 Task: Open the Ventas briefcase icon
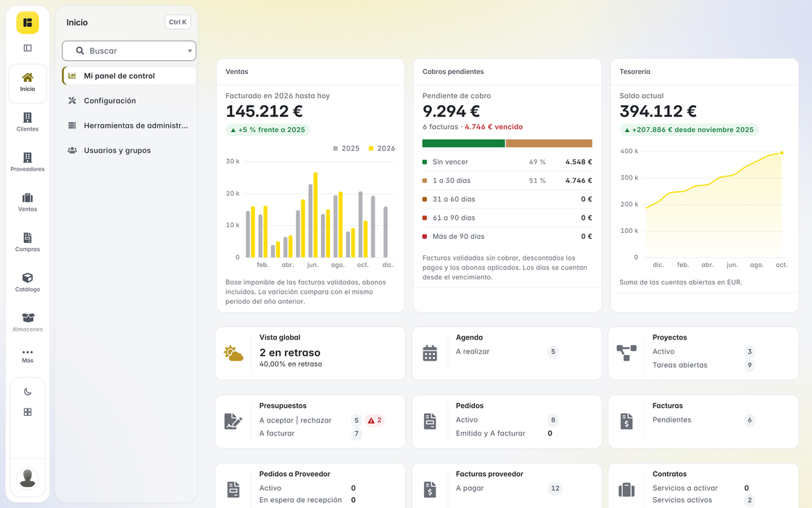click(28, 197)
